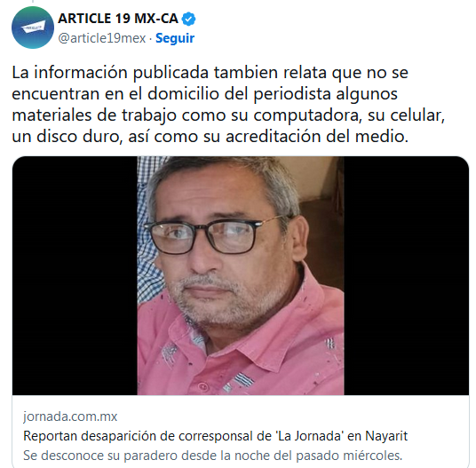Click "pasado miércoles" in card description
The width and height of the screenshot is (476, 468).
click(x=349, y=456)
